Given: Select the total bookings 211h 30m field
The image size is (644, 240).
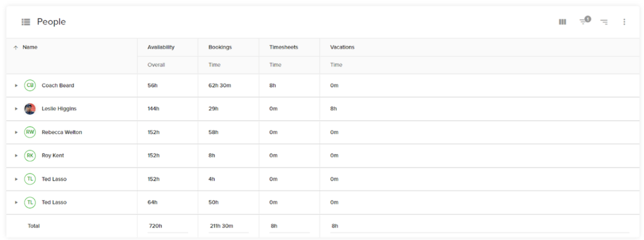Looking at the screenshot, I should pos(228,226).
